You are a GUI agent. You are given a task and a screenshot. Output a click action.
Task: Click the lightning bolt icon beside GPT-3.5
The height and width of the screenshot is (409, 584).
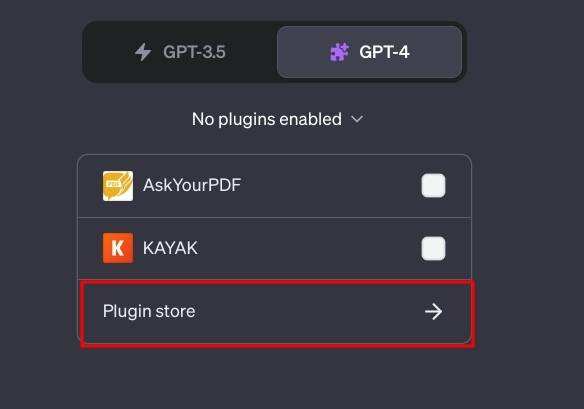tap(143, 52)
